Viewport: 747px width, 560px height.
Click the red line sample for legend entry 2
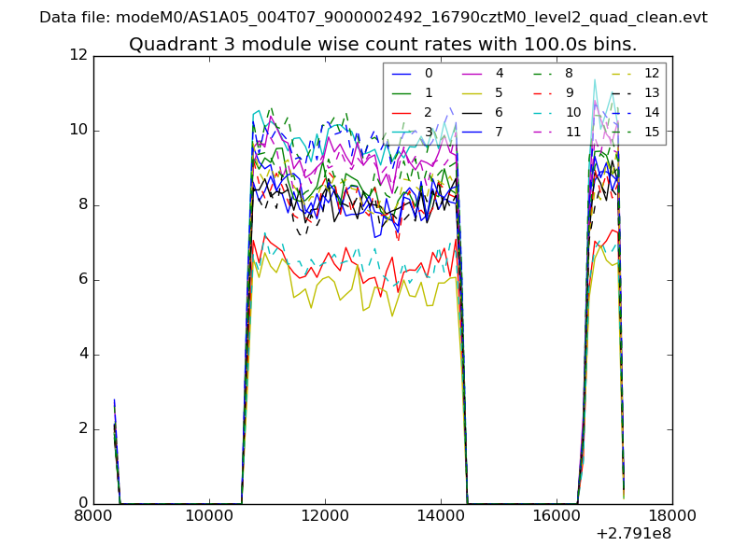coord(402,112)
